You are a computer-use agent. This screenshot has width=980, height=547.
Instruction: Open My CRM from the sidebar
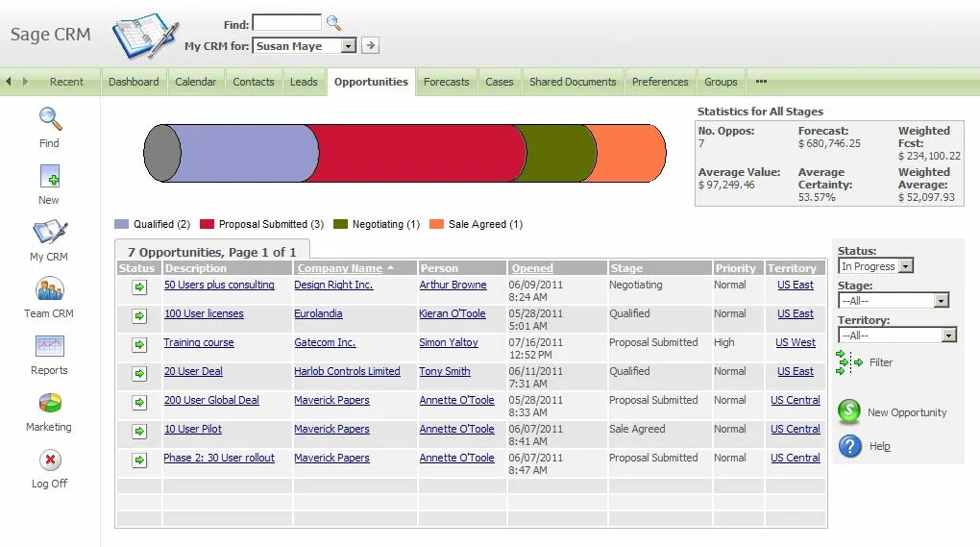(49, 232)
